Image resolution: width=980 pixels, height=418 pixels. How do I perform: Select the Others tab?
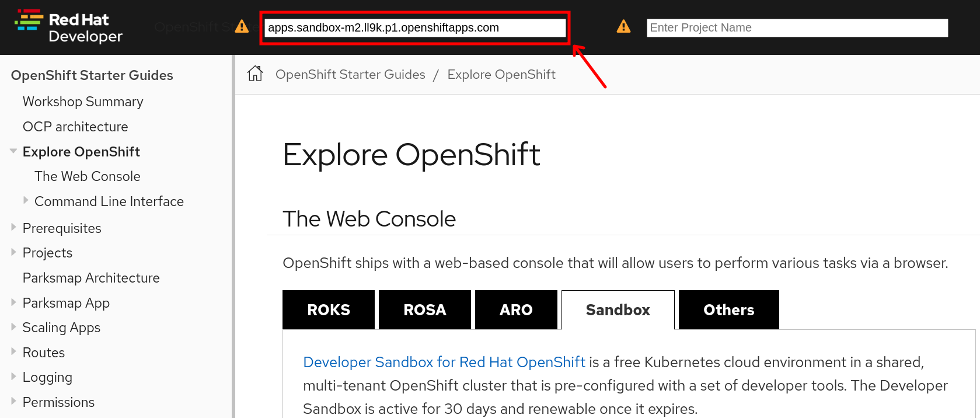[x=729, y=309]
